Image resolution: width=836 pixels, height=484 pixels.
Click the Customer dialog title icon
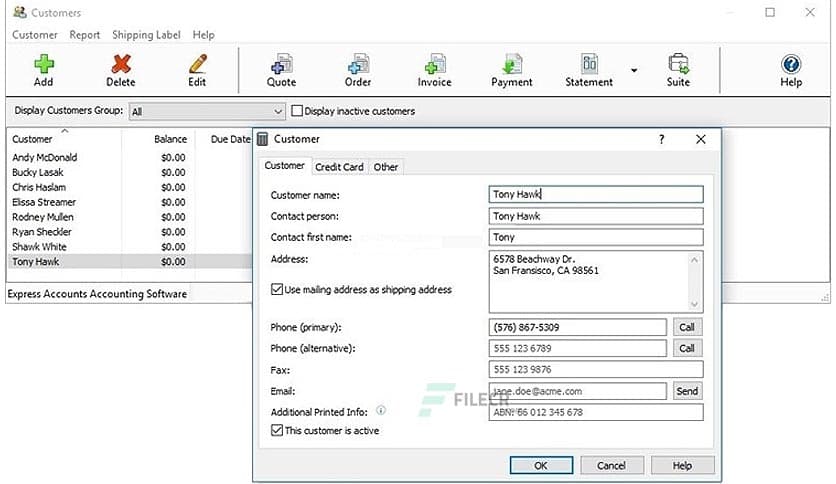tap(262, 139)
